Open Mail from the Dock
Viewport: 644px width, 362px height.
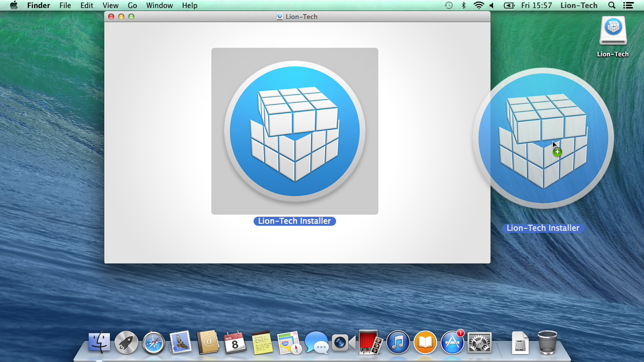[x=181, y=343]
